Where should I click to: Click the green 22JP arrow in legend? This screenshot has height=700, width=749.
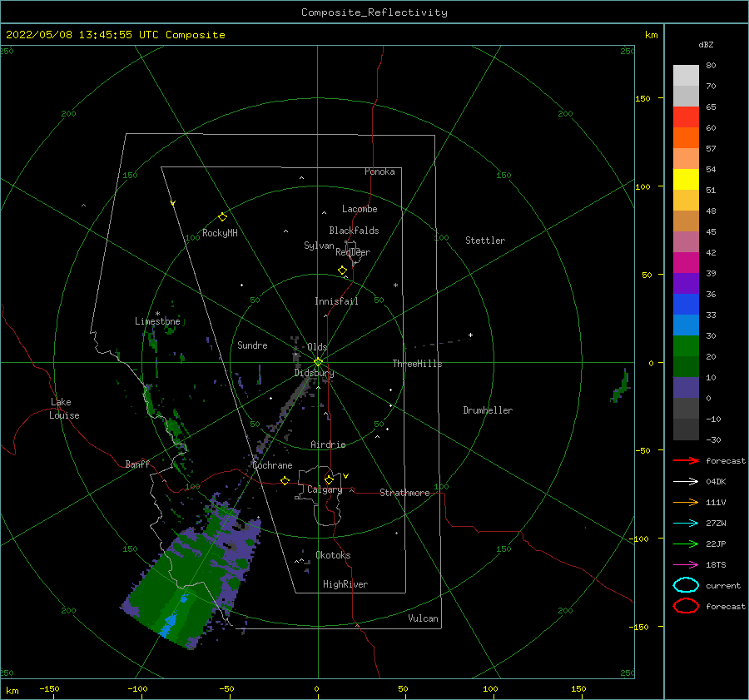686,544
